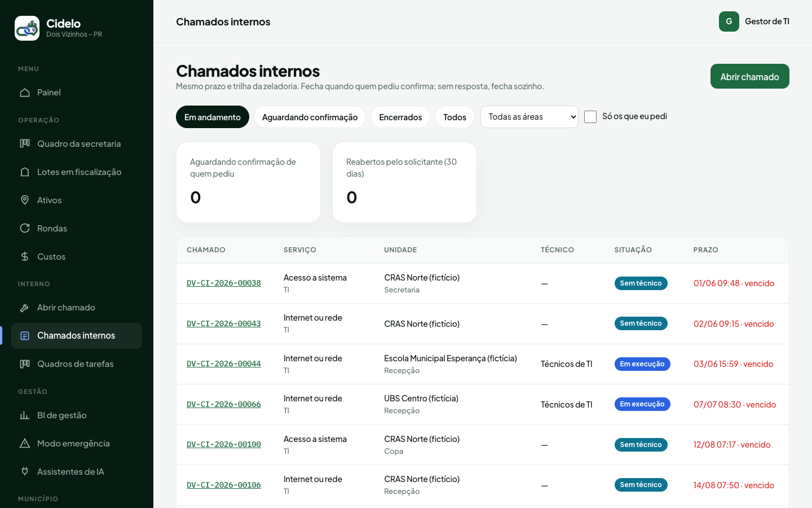
Task: Open ticket DV-CI-2026-00066
Action: coord(224,405)
